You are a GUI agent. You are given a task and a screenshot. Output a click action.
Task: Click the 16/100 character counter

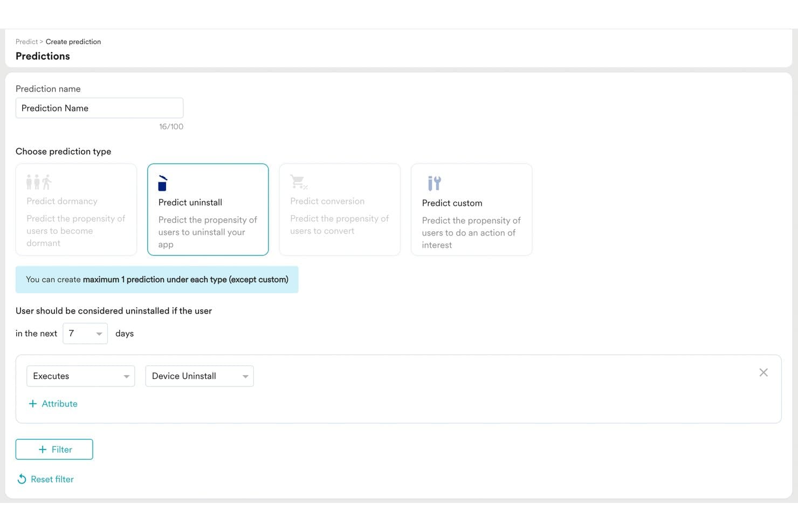[171, 127]
